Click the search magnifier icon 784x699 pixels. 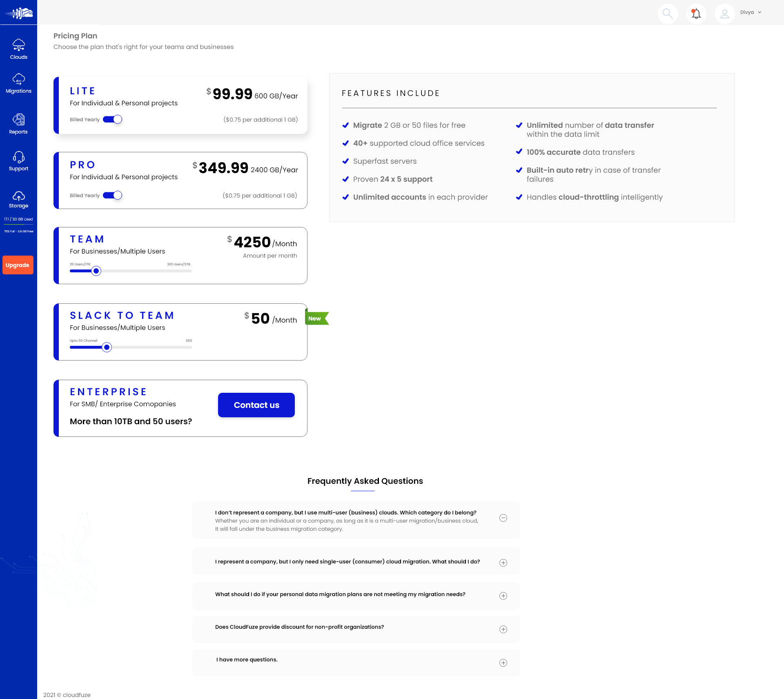point(668,13)
